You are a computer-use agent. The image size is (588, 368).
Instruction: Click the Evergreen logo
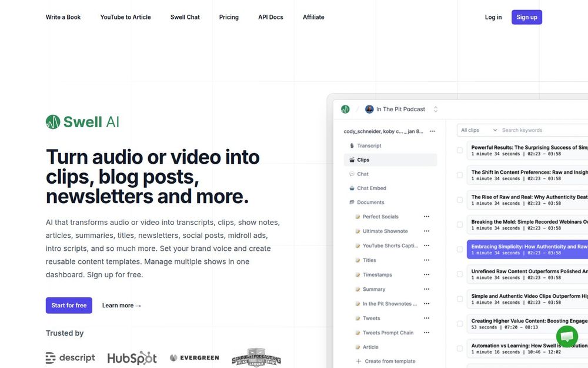point(194,358)
